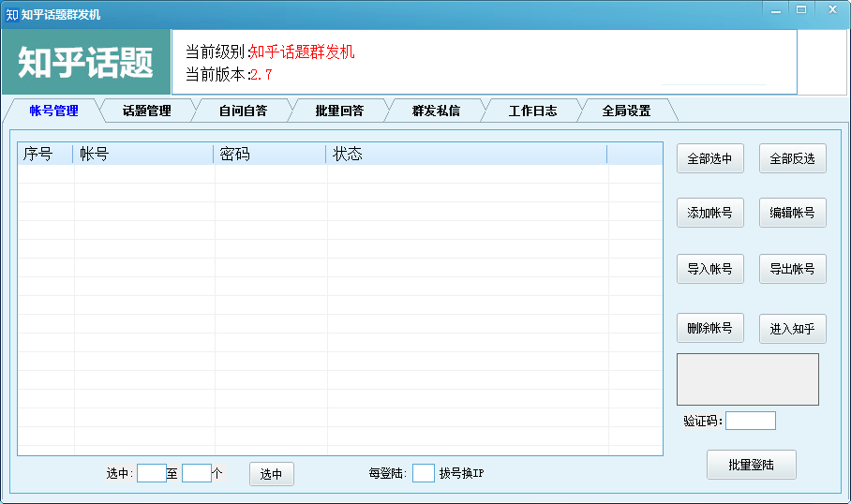Open the 工作日志 tab
851x504 pixels.
coord(532,111)
